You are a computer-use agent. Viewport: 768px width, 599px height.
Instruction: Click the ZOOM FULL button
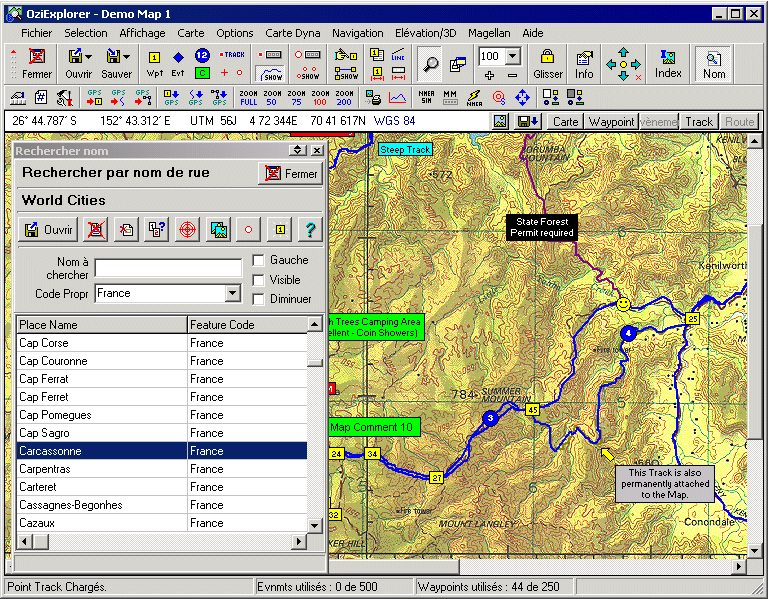pos(248,97)
